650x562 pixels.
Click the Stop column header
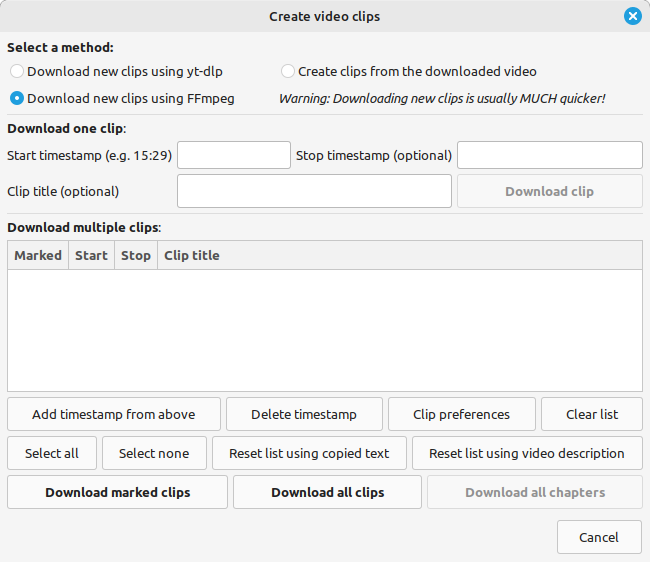click(x=136, y=255)
